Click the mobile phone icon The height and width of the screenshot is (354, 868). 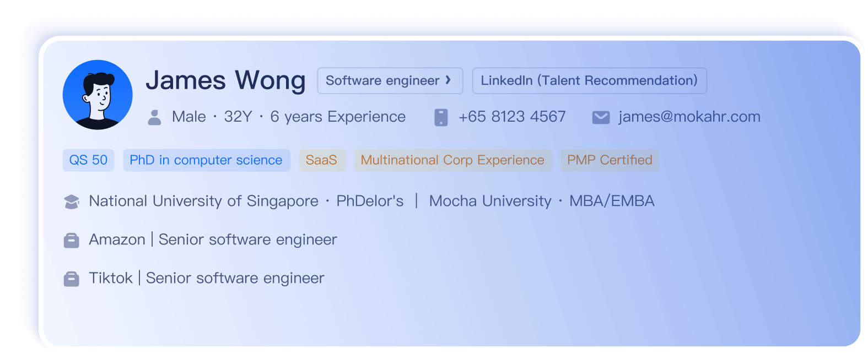click(441, 117)
